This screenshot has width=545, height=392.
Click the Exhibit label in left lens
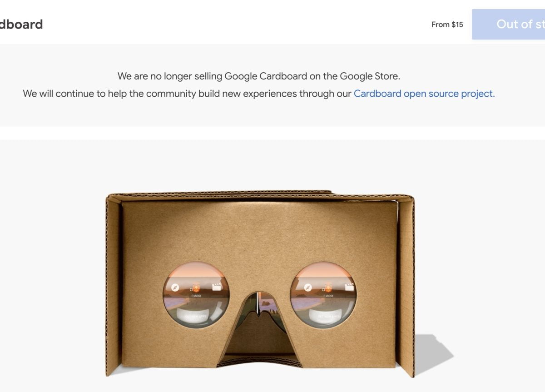tap(196, 296)
